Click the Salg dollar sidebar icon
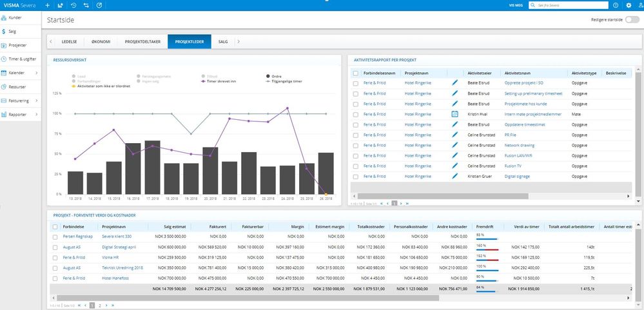Image resolution: width=644 pixels, height=310 pixels. click(x=4, y=31)
